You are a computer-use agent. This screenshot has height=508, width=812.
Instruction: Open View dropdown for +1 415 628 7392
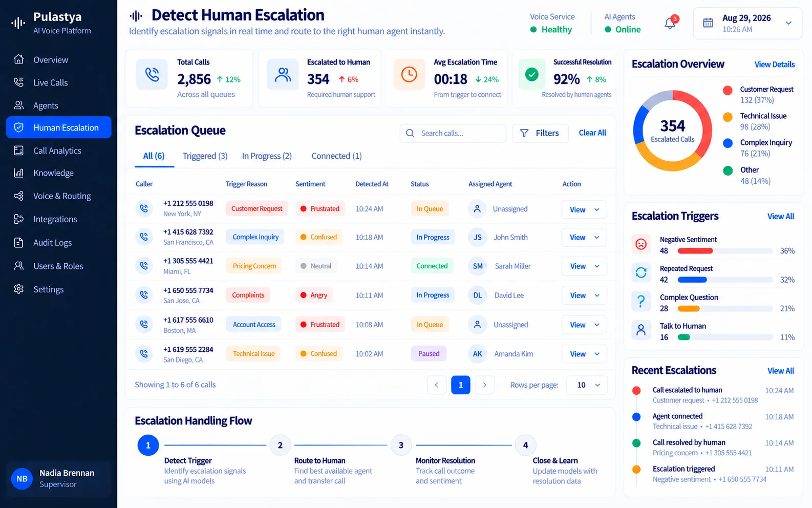[x=584, y=237]
